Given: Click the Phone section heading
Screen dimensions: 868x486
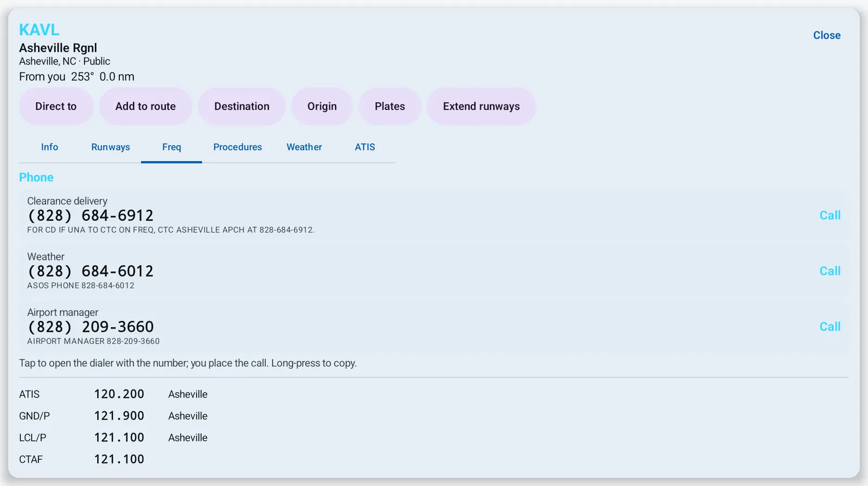Looking at the screenshot, I should (x=36, y=178).
